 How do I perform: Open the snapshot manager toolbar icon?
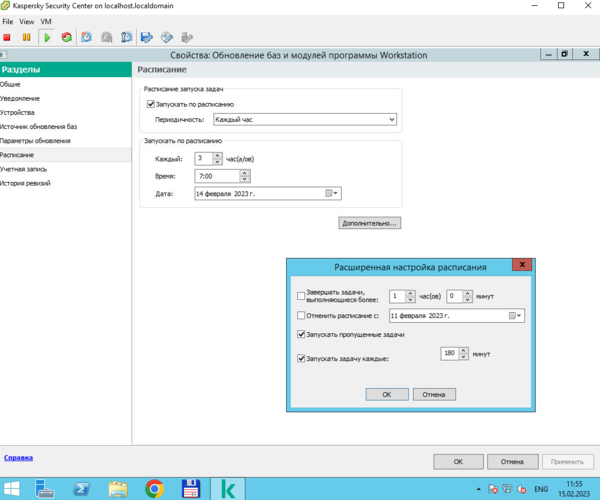pos(126,37)
